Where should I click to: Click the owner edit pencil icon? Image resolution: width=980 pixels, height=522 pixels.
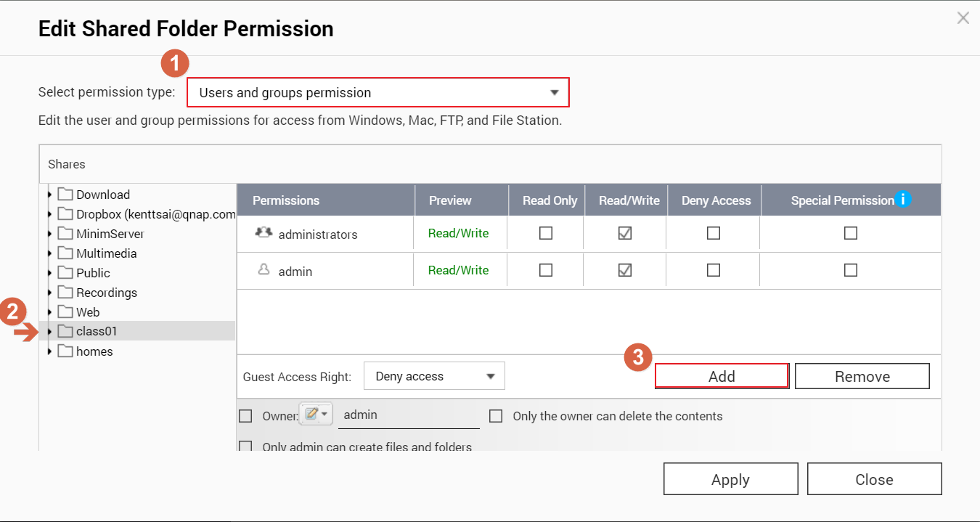click(x=312, y=415)
